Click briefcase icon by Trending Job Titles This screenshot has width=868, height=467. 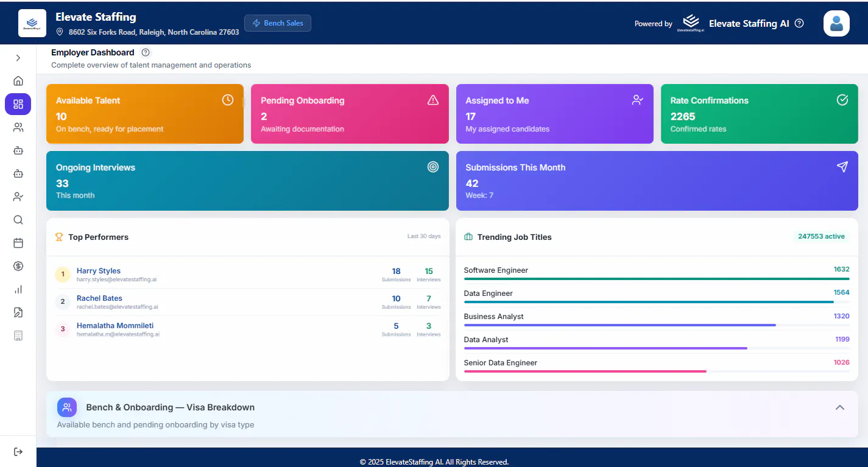pos(468,237)
